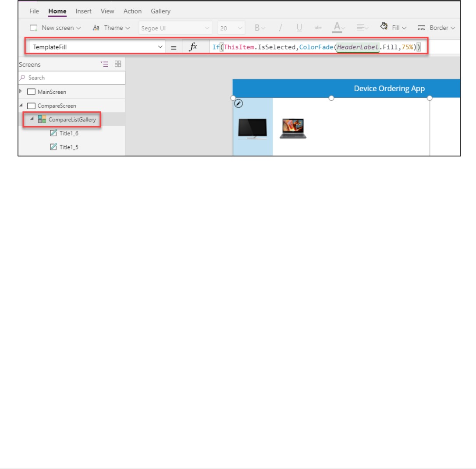Expand the Fill dropdown chevron
This screenshot has width=476, height=469.
(x=404, y=28)
